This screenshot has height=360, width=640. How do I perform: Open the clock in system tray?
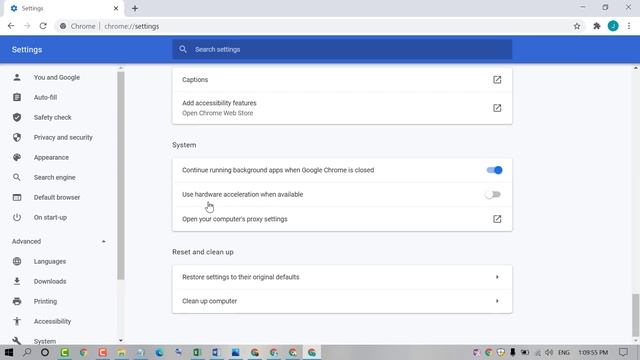point(593,352)
